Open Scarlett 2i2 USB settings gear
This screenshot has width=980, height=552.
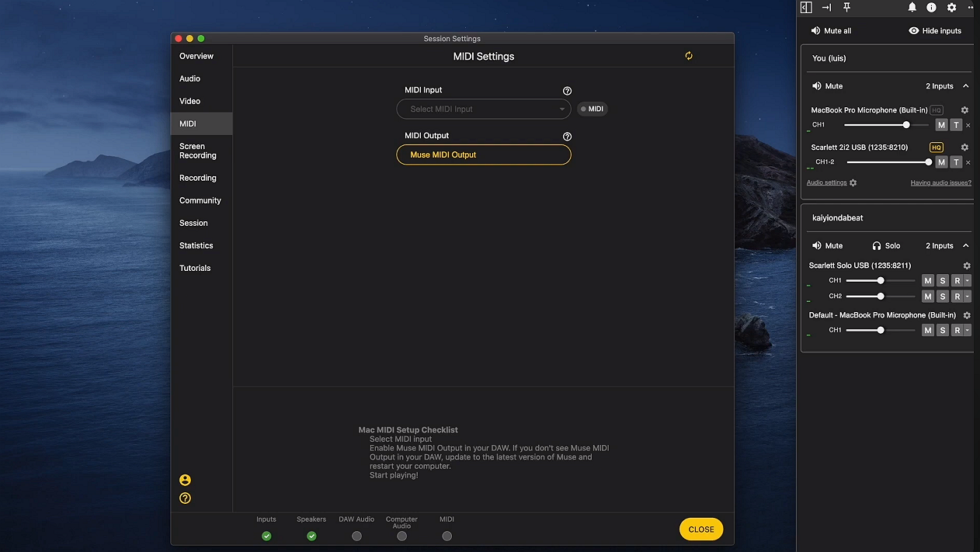tap(964, 148)
